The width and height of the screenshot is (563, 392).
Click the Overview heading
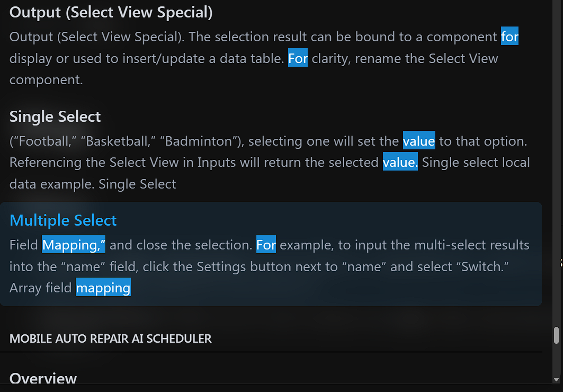pos(43,378)
